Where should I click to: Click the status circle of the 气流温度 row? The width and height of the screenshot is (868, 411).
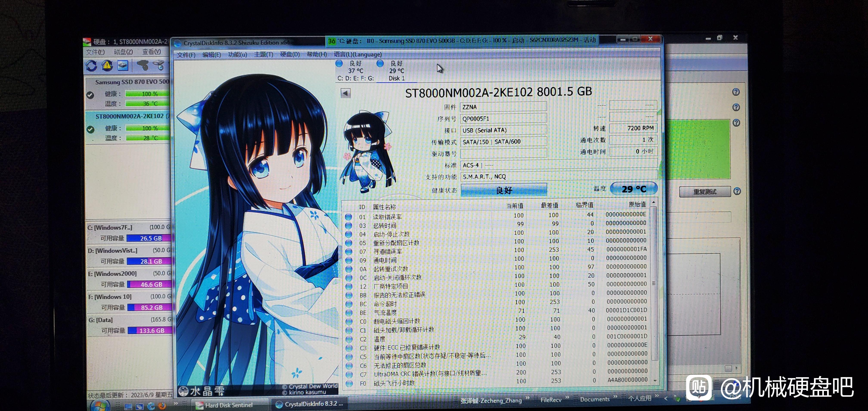pos(349,313)
